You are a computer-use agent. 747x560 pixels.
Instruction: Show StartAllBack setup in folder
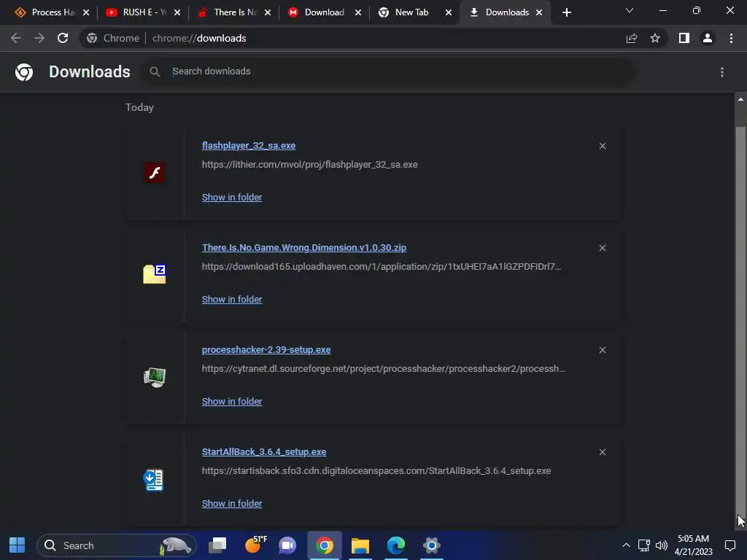(232, 503)
